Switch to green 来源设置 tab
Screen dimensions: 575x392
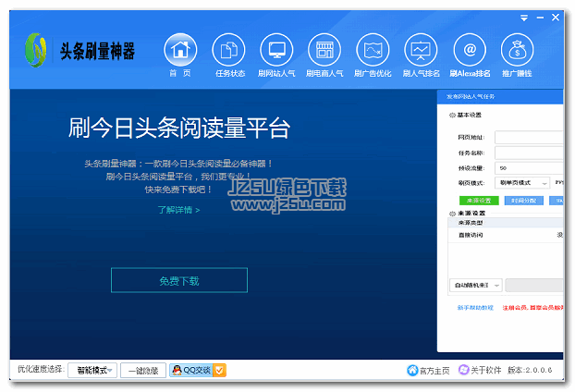point(479,201)
